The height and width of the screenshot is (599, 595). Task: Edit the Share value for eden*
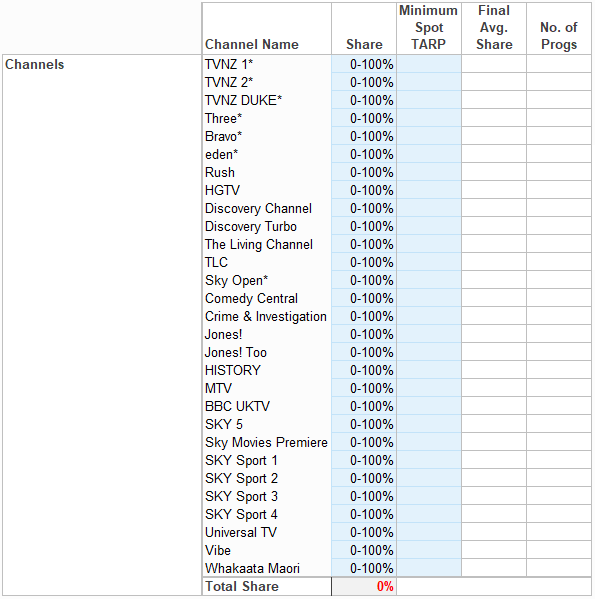pos(364,154)
